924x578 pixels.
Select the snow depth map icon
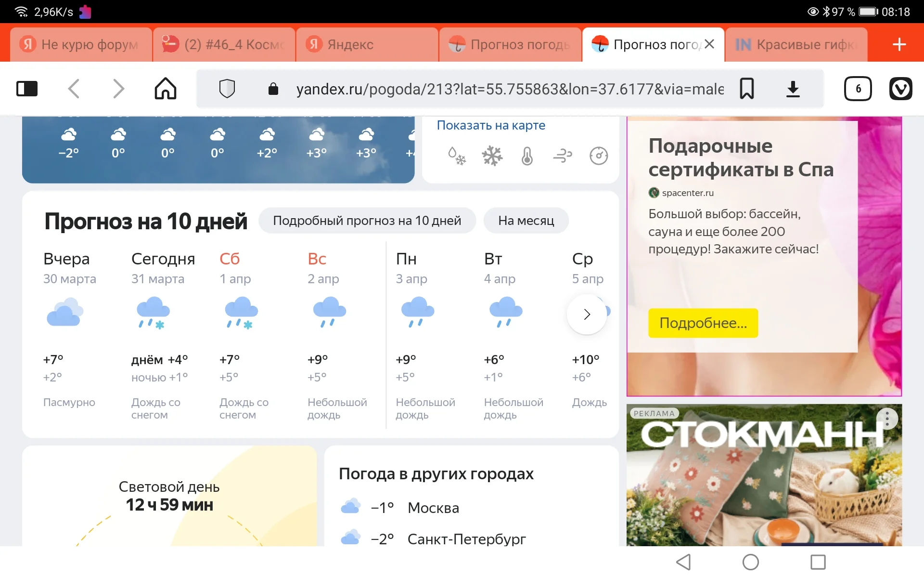click(x=492, y=155)
